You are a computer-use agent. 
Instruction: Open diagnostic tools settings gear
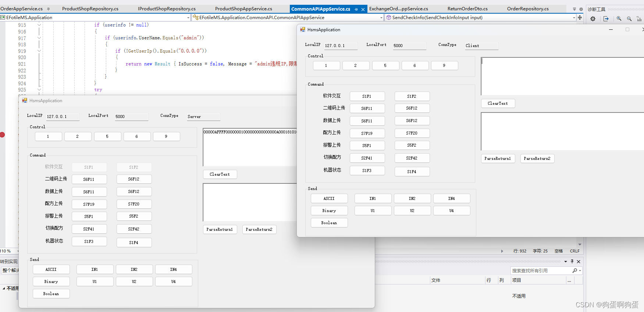593,19
